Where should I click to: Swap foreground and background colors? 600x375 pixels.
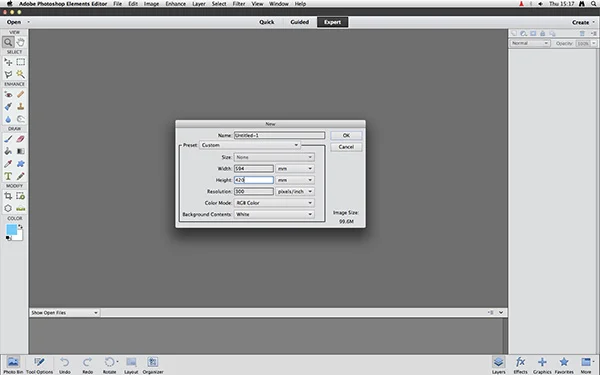[x=20, y=227]
